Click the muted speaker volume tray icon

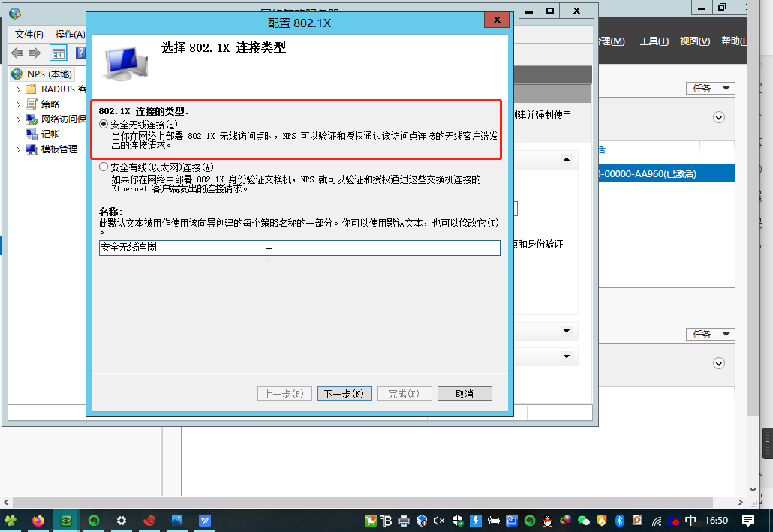[439, 521]
